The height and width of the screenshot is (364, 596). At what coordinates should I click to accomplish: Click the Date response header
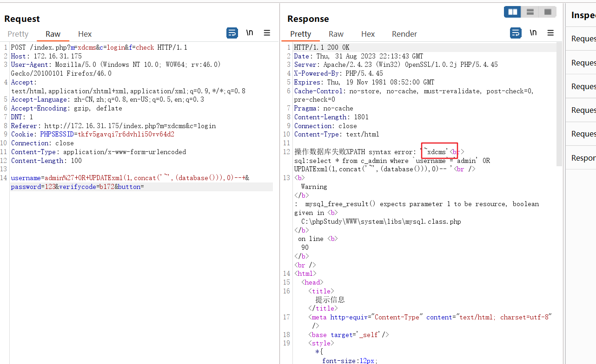coord(359,56)
